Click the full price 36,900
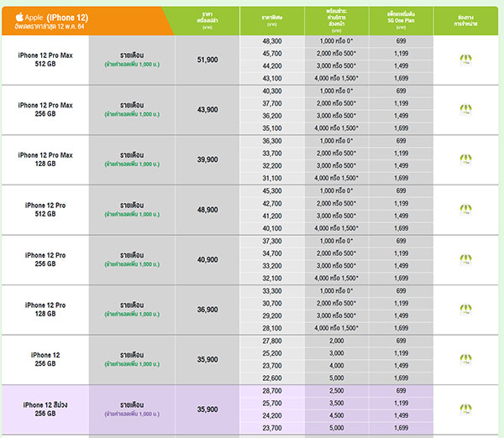Image resolution: width=504 pixels, height=438 pixels. 207,310
